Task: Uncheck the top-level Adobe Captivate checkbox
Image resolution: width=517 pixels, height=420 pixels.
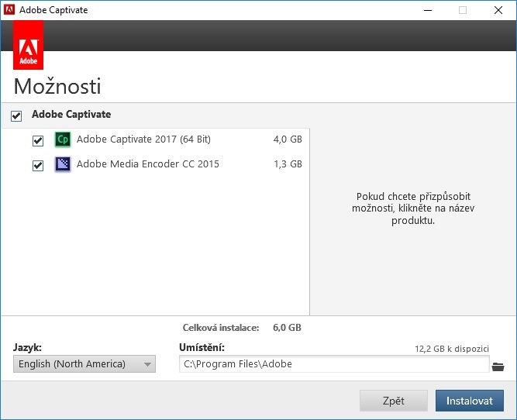Action: point(16,115)
